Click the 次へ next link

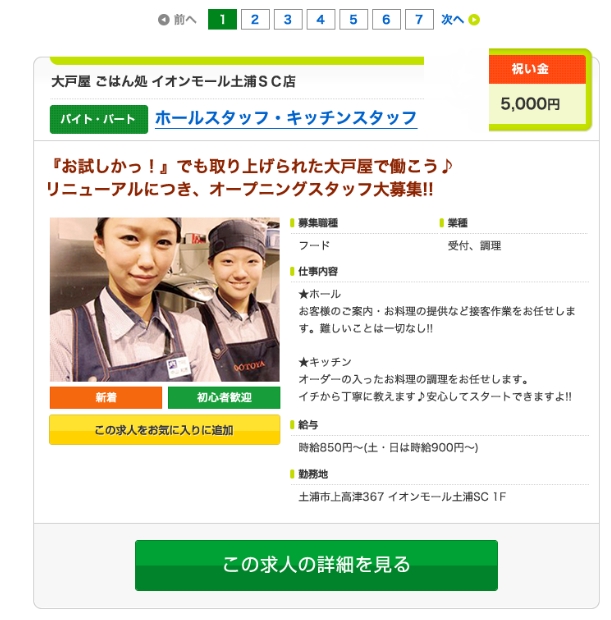click(452, 19)
